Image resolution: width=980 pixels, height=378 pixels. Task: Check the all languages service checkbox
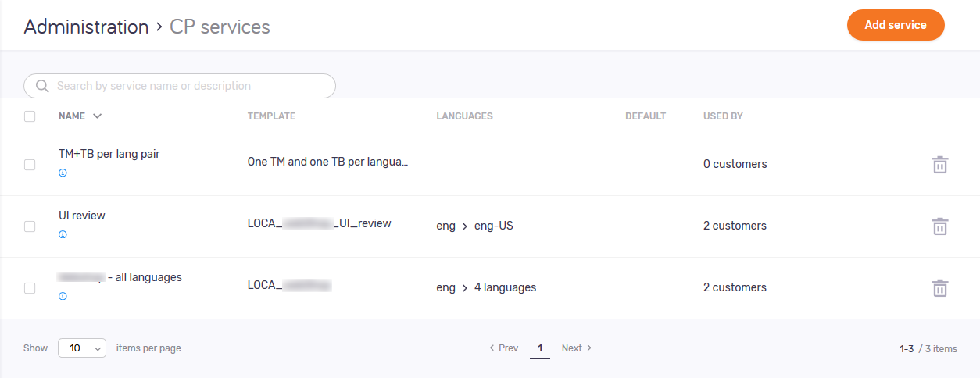click(30, 288)
